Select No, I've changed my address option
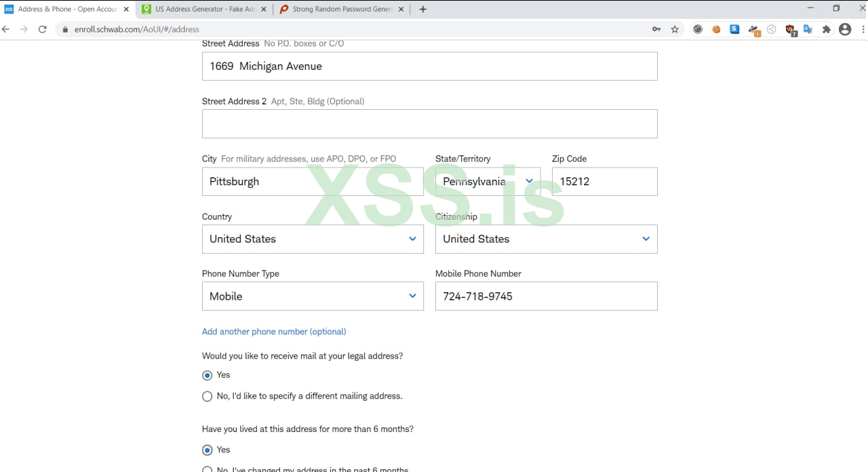868x472 pixels. pos(208,469)
